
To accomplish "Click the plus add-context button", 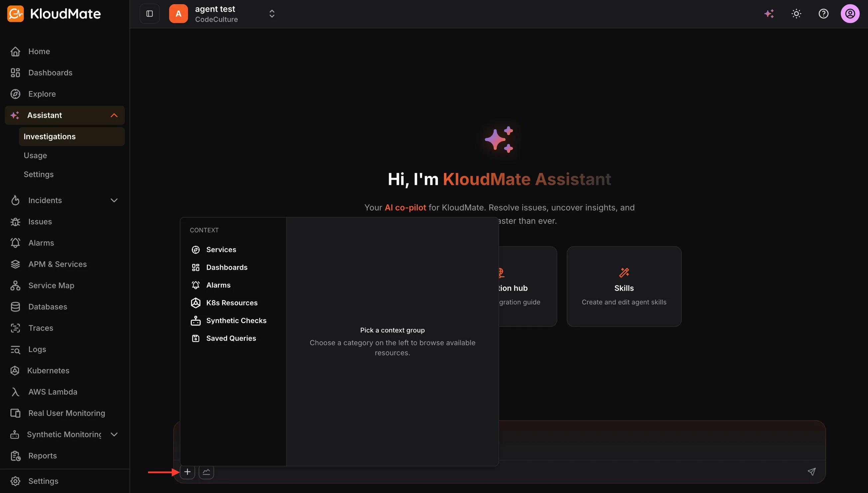I will (x=187, y=472).
